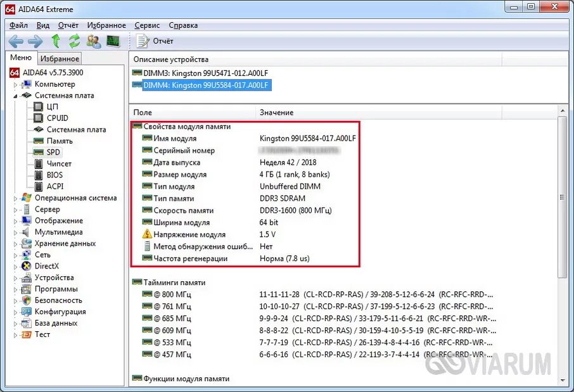Expand the Сеть tree node
The image size is (574, 392).
15,255
